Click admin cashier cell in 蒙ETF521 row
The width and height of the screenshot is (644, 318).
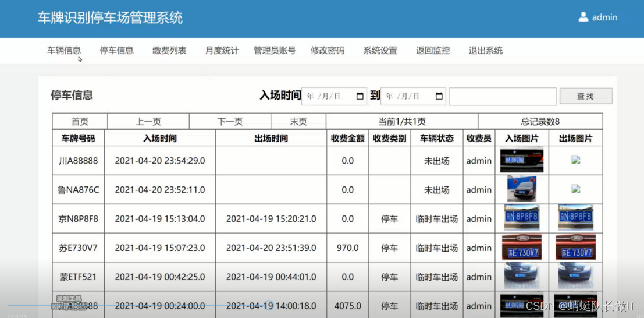(479, 277)
